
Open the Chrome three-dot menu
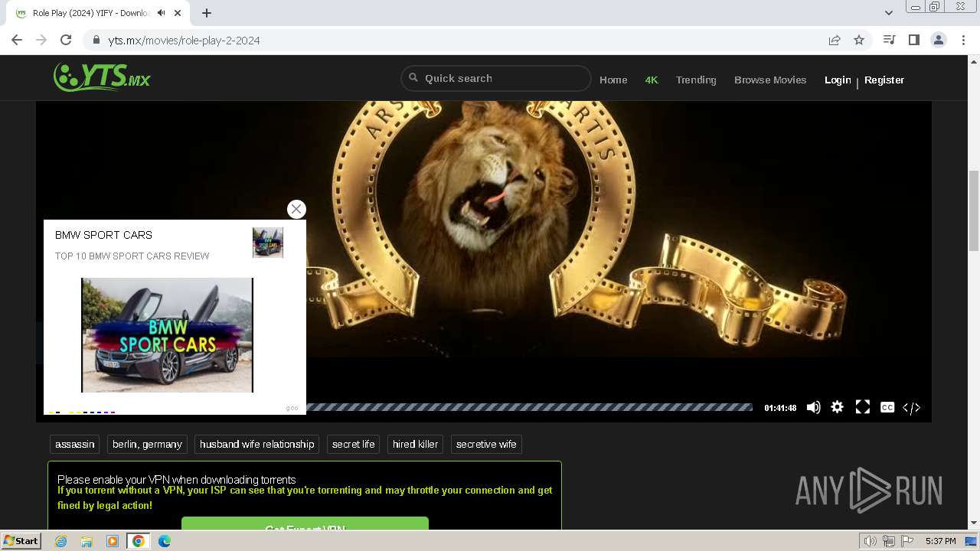pos(963,40)
